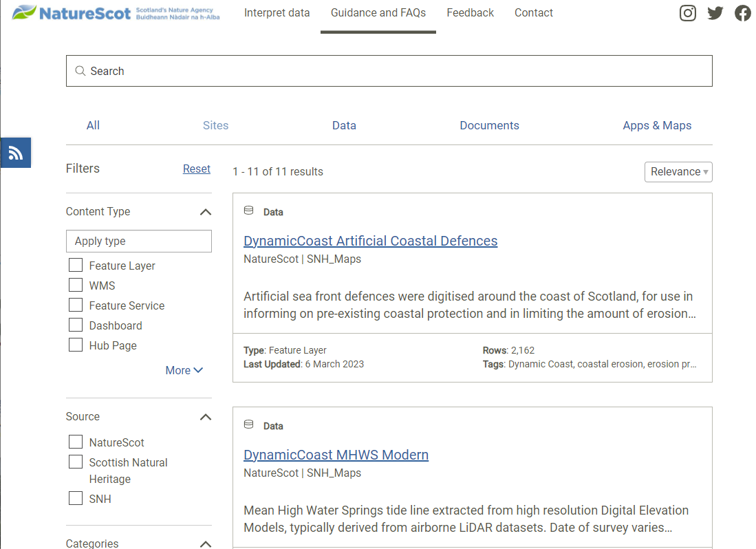The width and height of the screenshot is (756, 549).
Task: Switch to the Apps & Maps tab
Action: point(657,126)
